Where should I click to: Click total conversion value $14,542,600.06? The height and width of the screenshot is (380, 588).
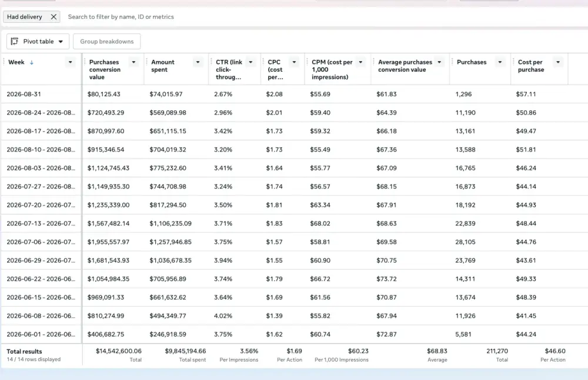click(119, 351)
